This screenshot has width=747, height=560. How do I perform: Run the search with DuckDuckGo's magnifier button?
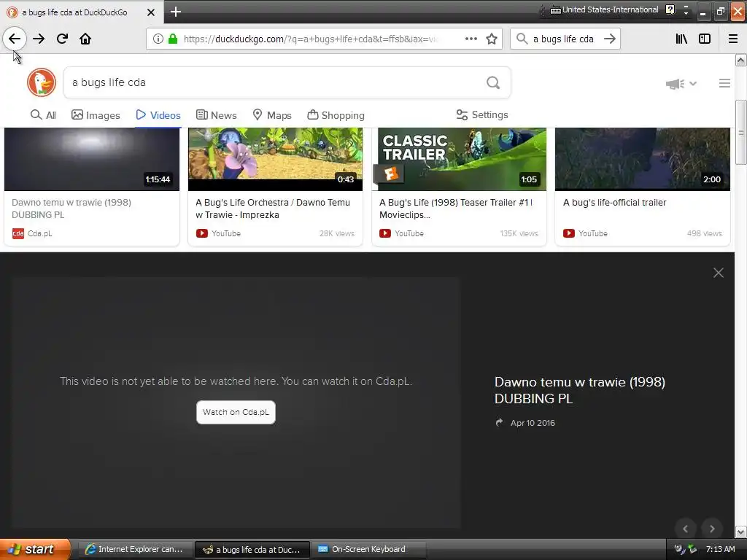click(493, 83)
